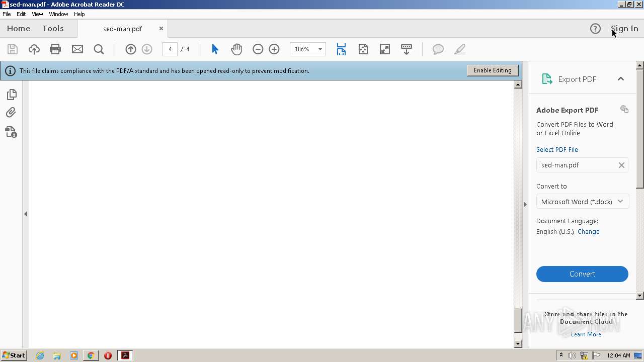Click the volume speaker tray icon
This screenshot has width=644, height=362.
tap(572, 355)
